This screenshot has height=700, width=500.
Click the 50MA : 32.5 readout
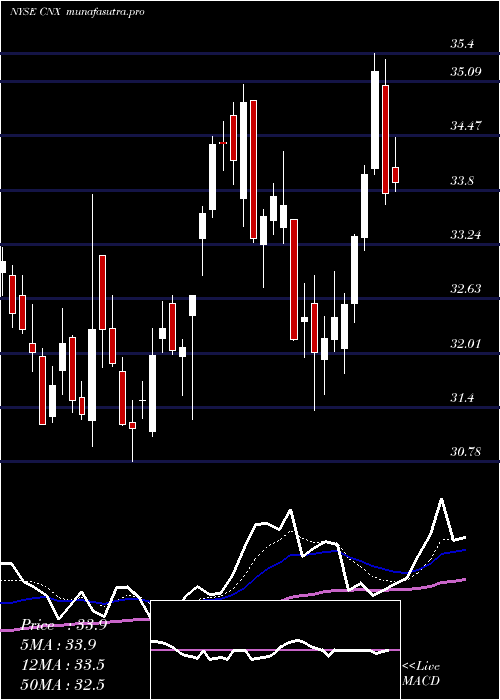coord(63,684)
